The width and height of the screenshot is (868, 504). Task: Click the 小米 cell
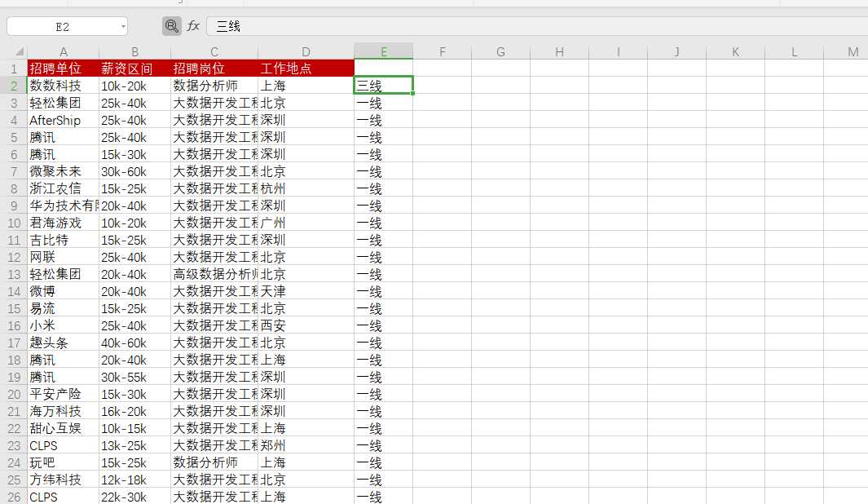click(64, 325)
